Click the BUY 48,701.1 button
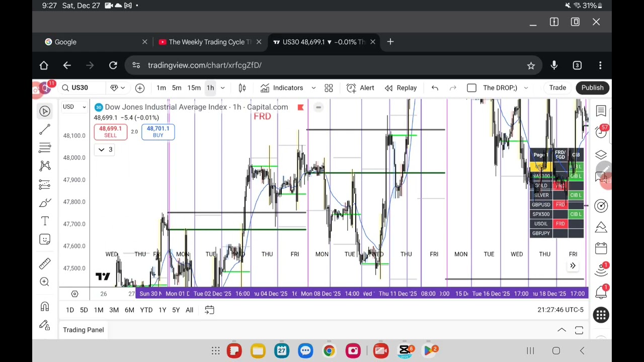This screenshot has width=644, height=362. click(158, 132)
